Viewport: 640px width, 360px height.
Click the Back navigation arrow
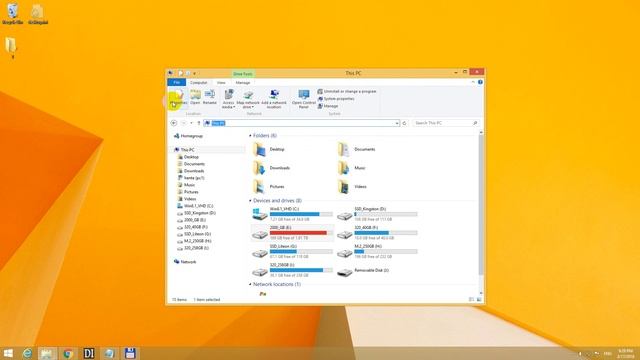click(x=174, y=123)
